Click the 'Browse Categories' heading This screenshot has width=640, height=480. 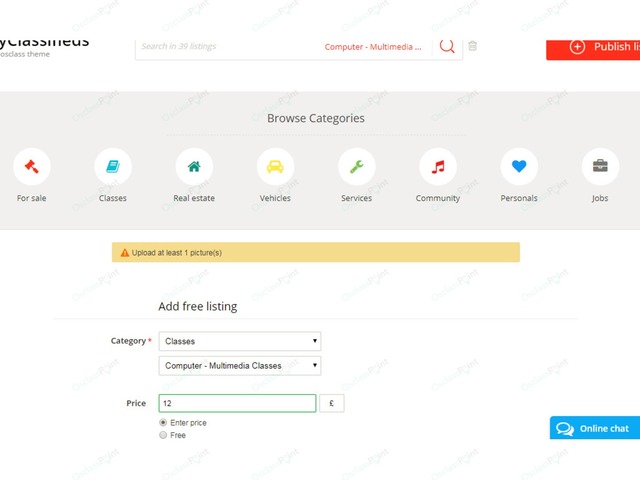(x=316, y=118)
